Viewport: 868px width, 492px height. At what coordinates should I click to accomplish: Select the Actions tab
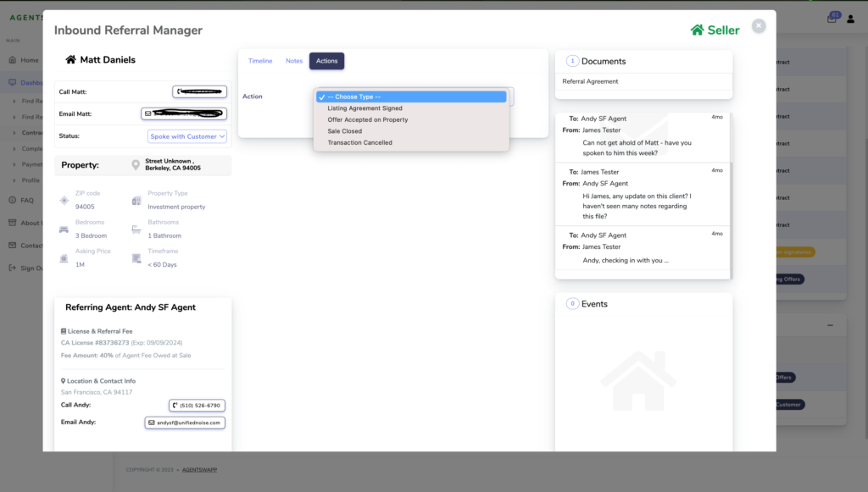(x=326, y=61)
